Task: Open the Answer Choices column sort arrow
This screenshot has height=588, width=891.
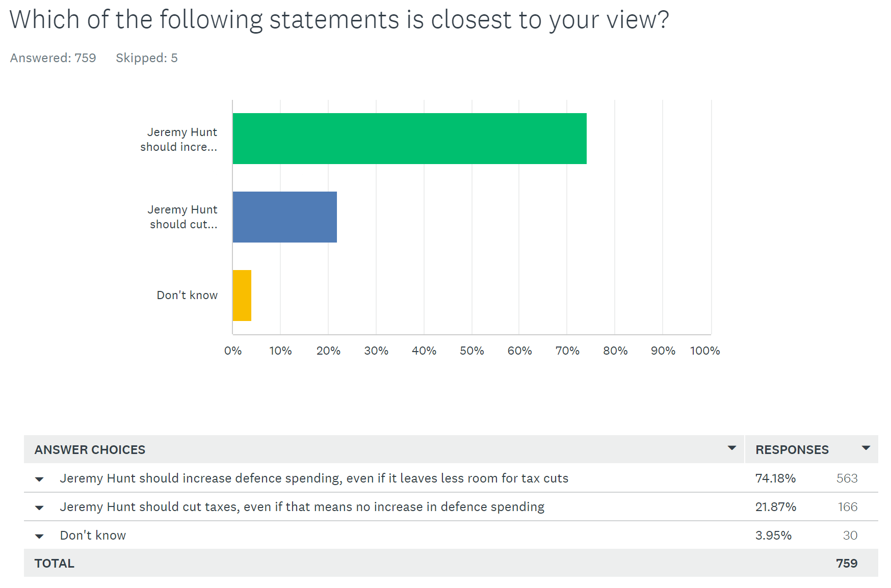Action: coord(731,448)
